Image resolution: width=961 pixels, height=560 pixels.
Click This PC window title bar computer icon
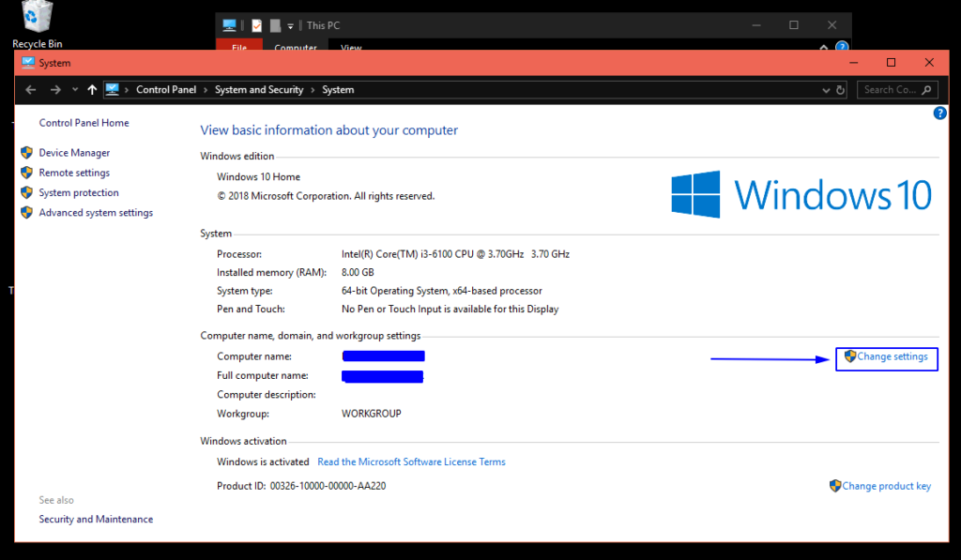(229, 25)
